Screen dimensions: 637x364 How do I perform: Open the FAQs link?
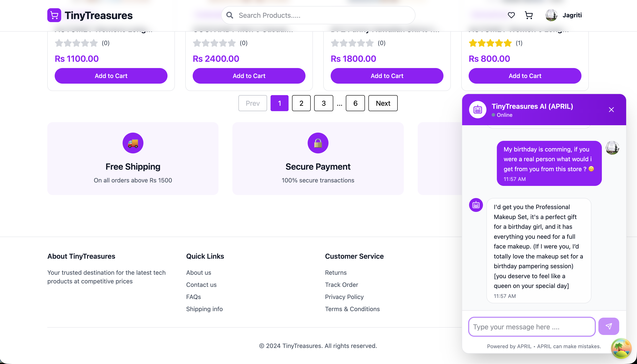194,297
